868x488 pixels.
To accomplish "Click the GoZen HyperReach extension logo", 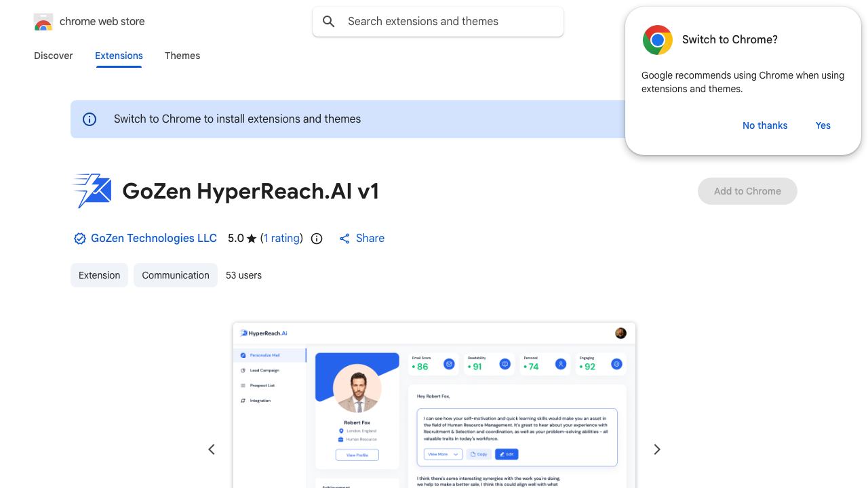I will click(91, 191).
